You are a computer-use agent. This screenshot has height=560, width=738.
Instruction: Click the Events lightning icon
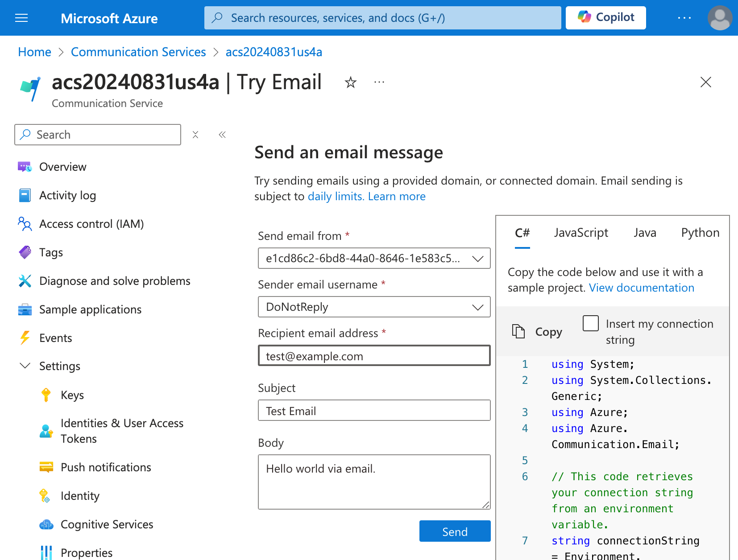[25, 338]
